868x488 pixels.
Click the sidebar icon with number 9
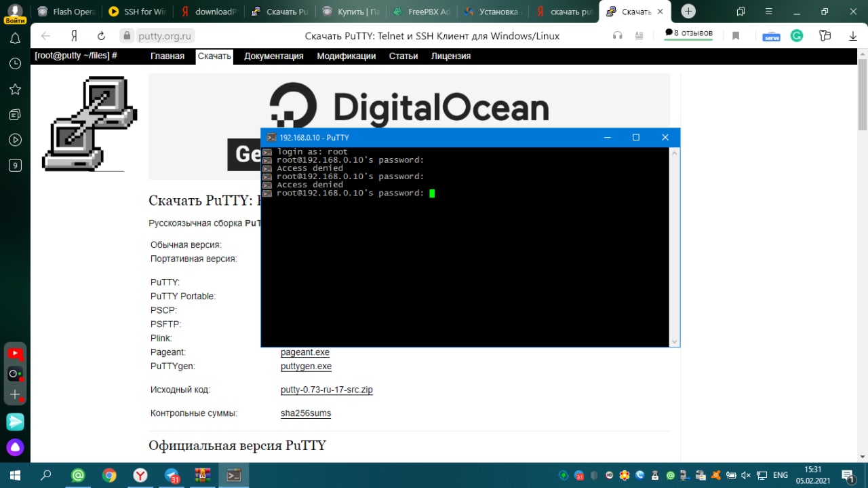15,165
